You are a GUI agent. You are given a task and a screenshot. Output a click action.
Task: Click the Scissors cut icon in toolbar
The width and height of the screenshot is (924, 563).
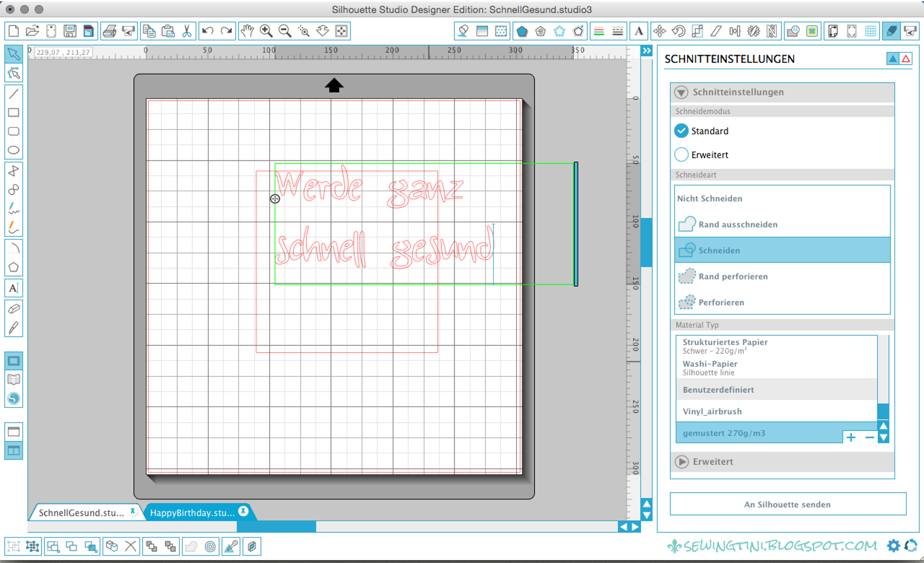[187, 31]
